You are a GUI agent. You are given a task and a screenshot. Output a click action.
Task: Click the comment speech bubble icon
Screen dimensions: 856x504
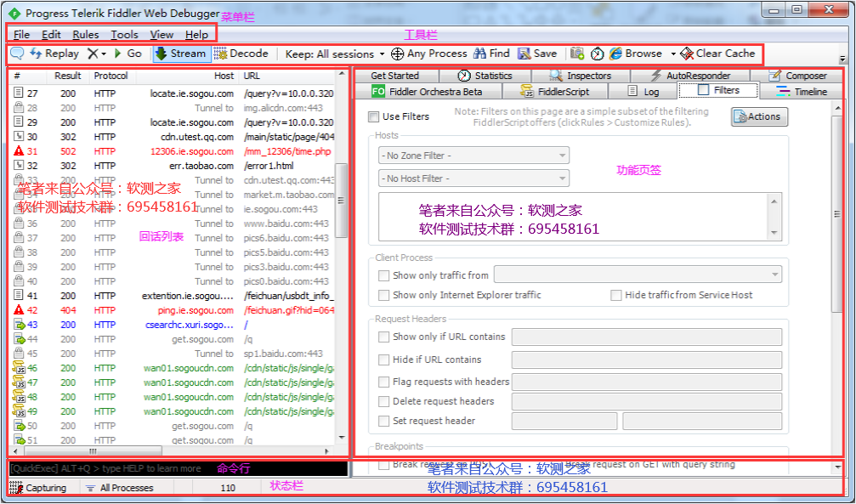tap(18, 54)
